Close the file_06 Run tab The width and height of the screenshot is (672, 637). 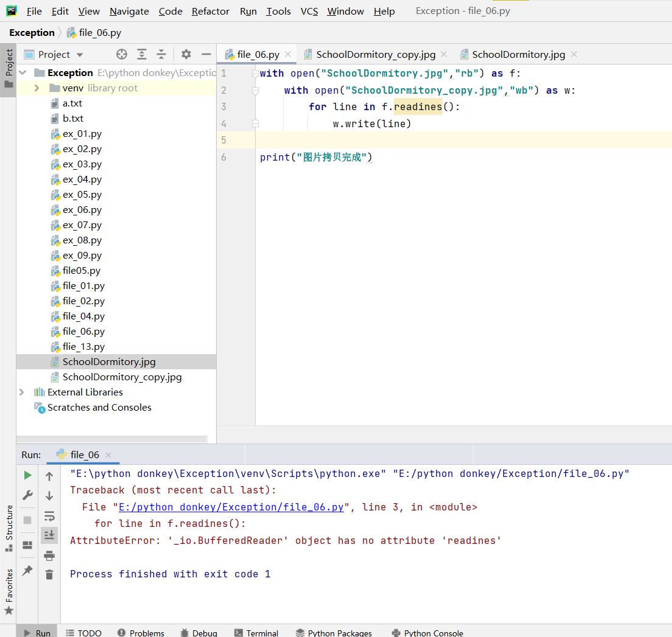tap(108, 455)
